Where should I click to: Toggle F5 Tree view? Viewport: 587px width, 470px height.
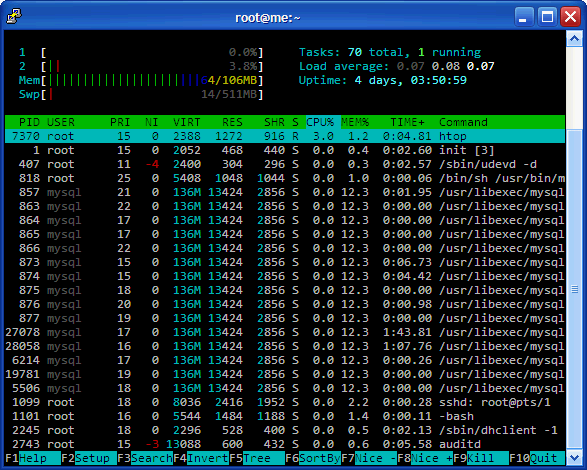coord(257,458)
